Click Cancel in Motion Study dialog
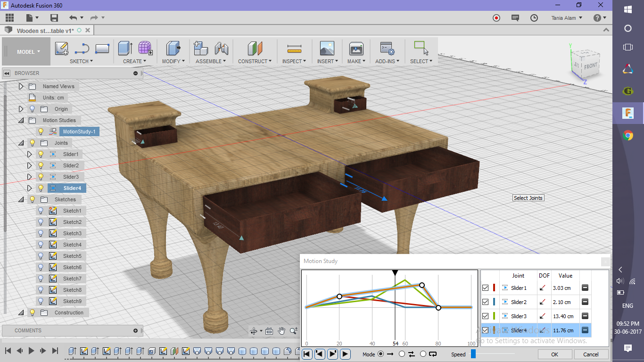Image resolution: width=644 pixels, height=362 pixels. pos(591,354)
